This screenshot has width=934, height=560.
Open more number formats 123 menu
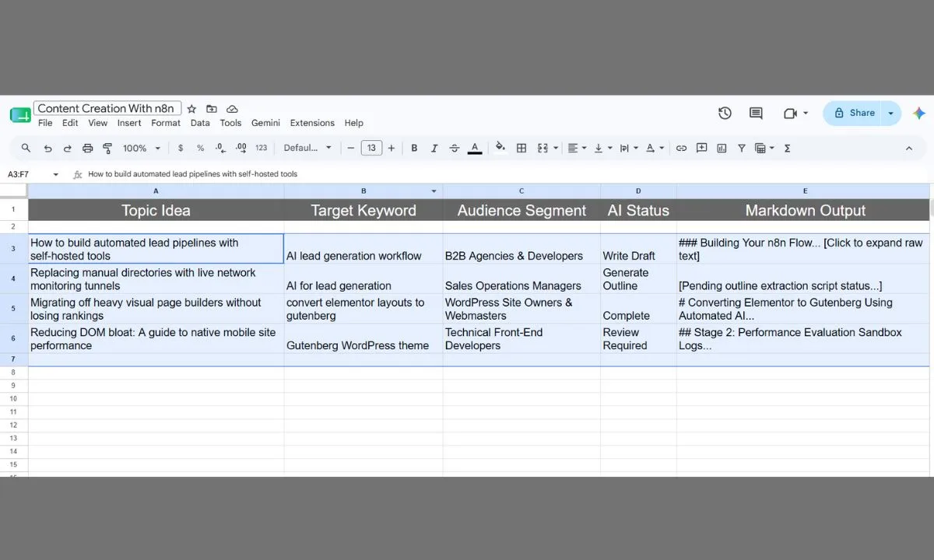tap(261, 148)
